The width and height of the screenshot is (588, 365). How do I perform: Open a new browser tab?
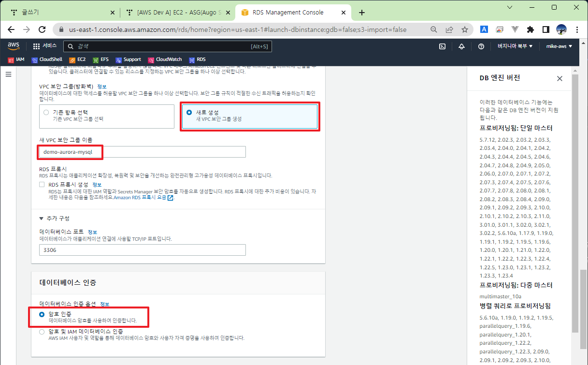tap(362, 13)
